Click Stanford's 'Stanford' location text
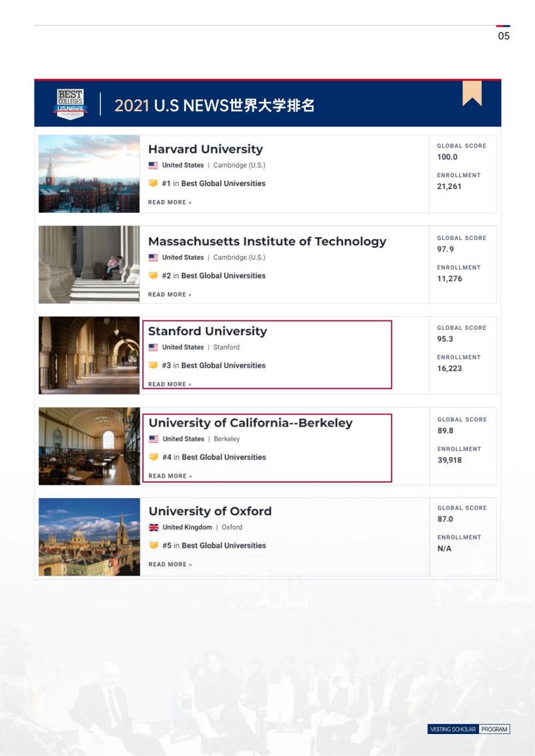The image size is (535, 756). point(226,347)
